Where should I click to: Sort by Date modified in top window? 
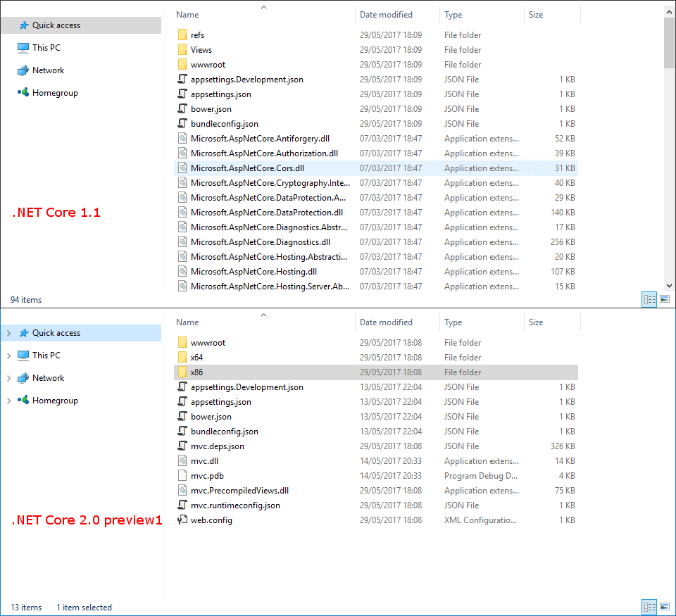386,15
